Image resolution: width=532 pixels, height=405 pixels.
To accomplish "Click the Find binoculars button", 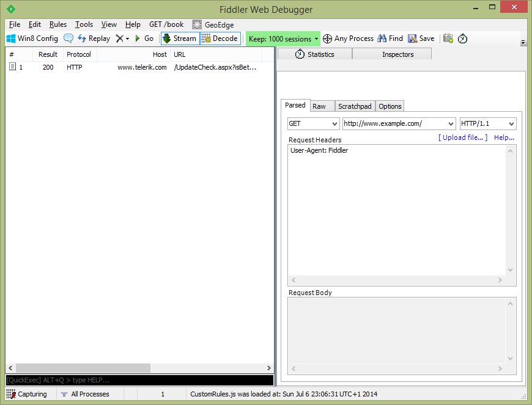I will (x=390, y=38).
